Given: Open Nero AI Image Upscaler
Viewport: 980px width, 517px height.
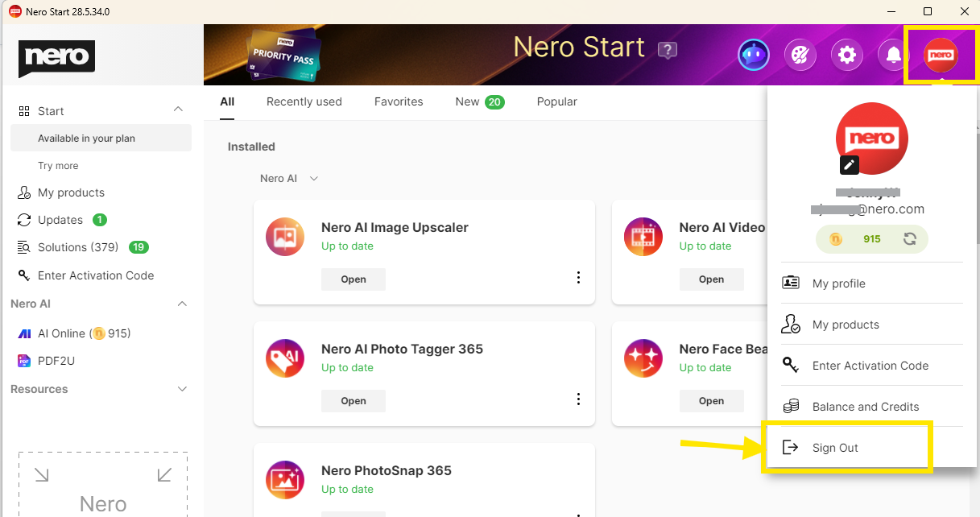Looking at the screenshot, I should [354, 279].
